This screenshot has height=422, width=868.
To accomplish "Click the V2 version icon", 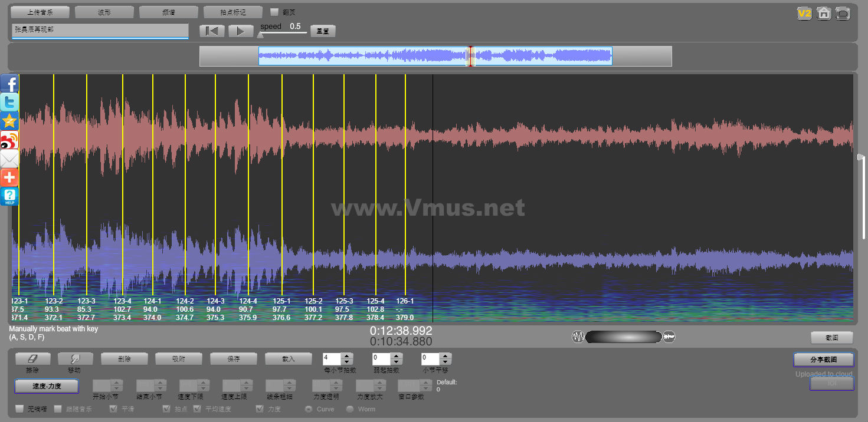I will click(804, 13).
